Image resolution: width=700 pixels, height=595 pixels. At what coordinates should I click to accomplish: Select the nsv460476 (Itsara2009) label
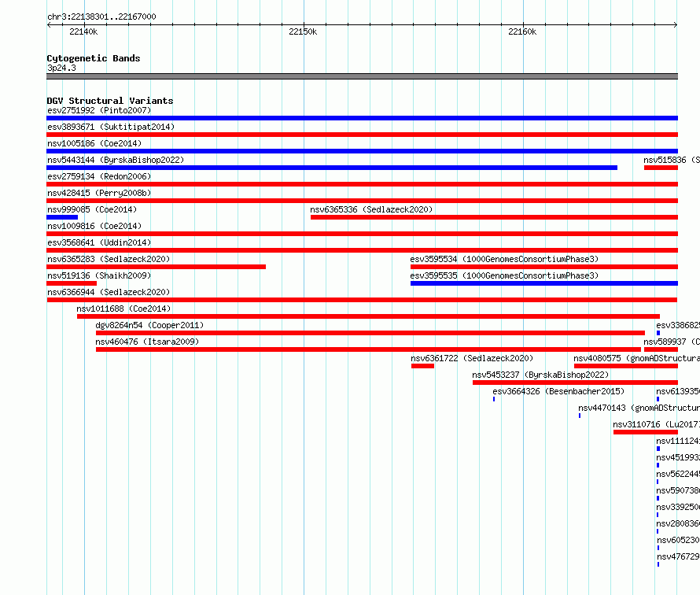coord(147,342)
